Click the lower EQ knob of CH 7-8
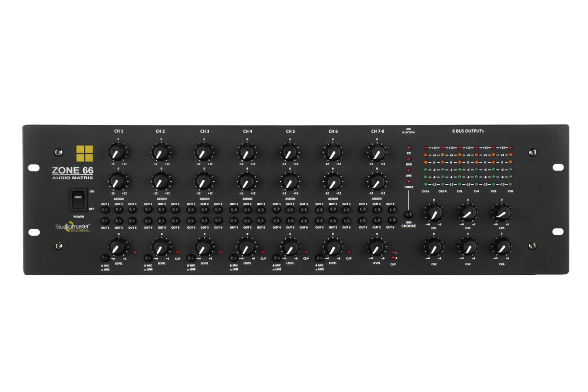588x392 pixels. click(376, 182)
